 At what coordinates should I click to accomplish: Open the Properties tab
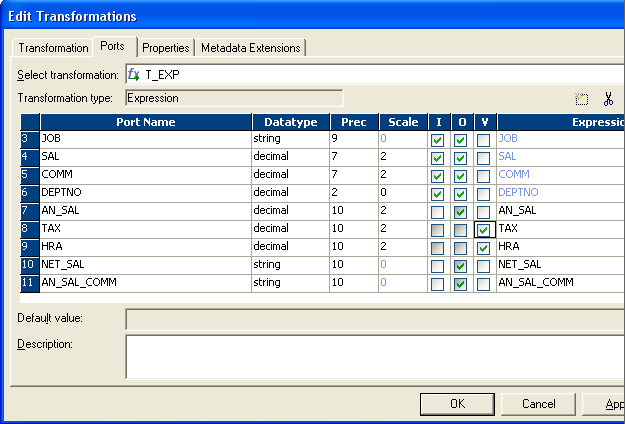coord(165,48)
